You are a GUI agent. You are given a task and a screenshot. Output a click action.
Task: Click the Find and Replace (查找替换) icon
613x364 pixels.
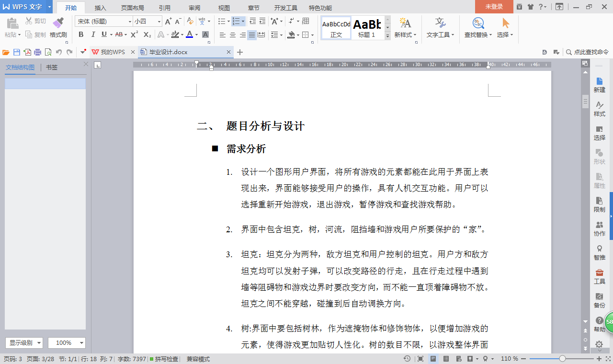click(x=477, y=23)
